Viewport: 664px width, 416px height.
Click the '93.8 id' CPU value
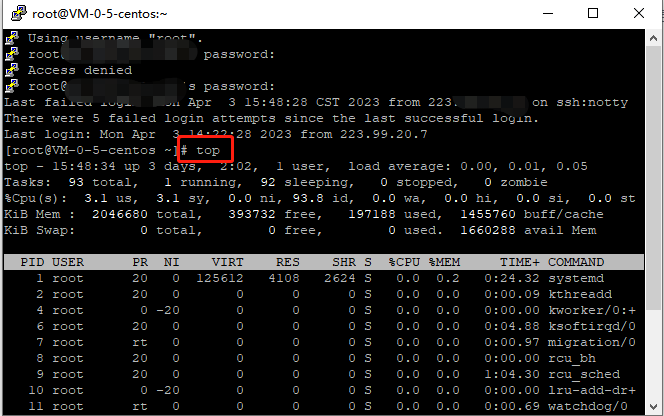click(x=320, y=198)
